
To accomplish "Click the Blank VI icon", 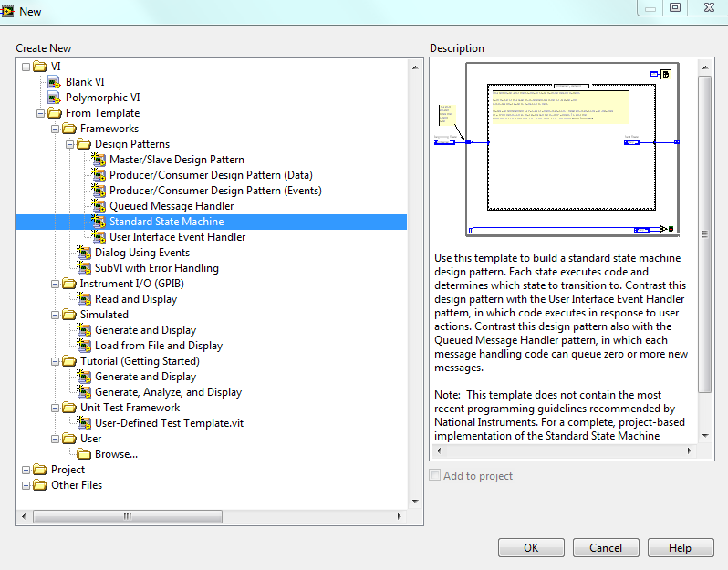I will coord(54,82).
